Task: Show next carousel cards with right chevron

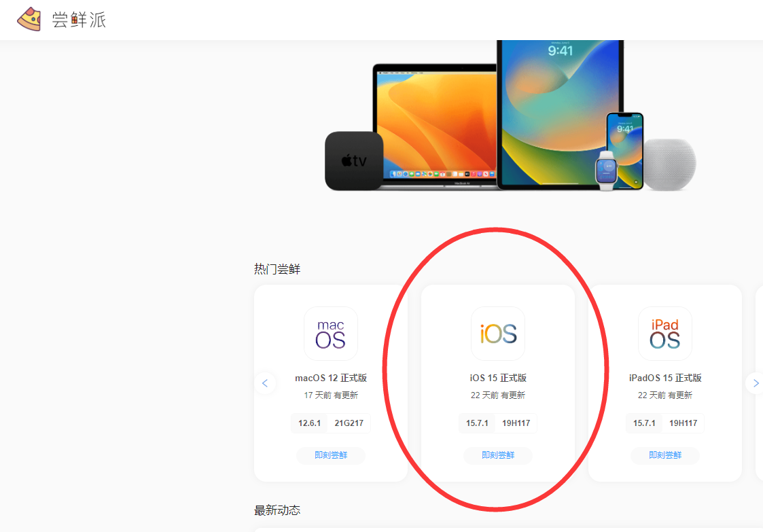Action: coord(756,383)
